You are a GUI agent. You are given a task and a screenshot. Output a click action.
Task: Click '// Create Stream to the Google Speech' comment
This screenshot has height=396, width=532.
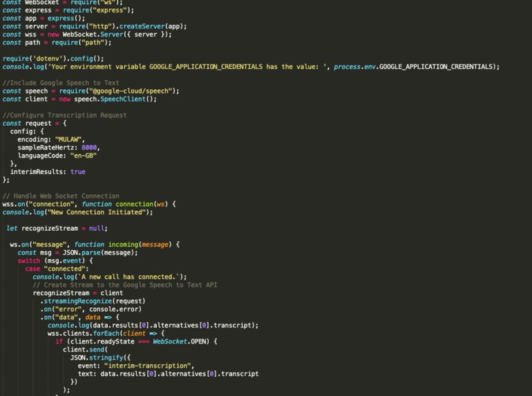pos(125,285)
